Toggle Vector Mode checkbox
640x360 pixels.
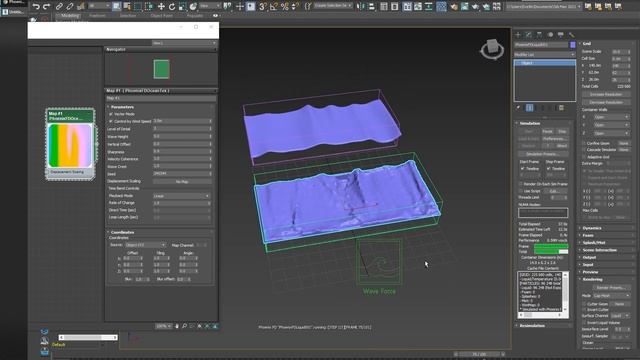click(111, 114)
